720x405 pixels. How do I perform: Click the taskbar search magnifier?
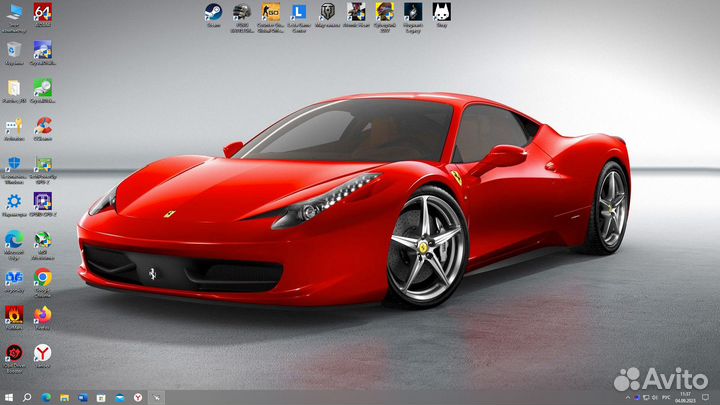tap(27, 398)
